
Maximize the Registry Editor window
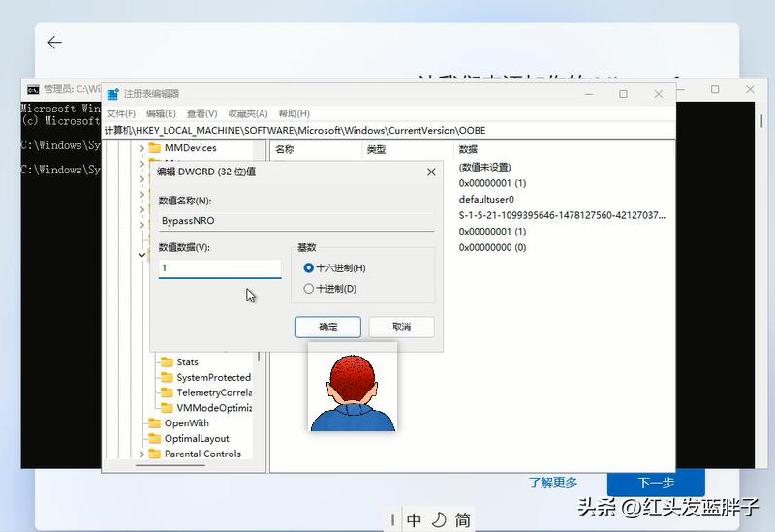click(x=623, y=94)
